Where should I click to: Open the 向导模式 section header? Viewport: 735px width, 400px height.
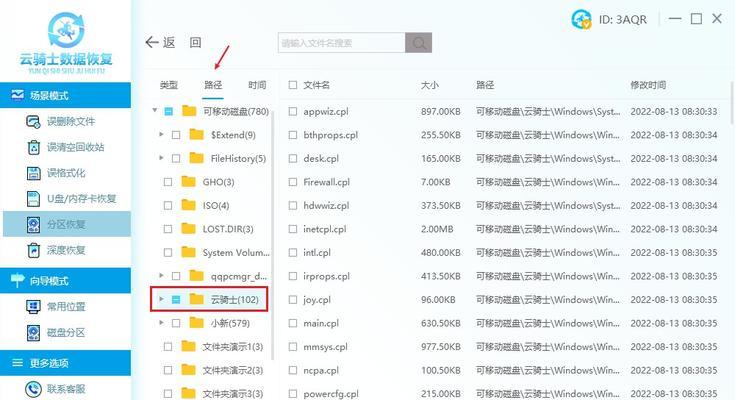[66, 280]
